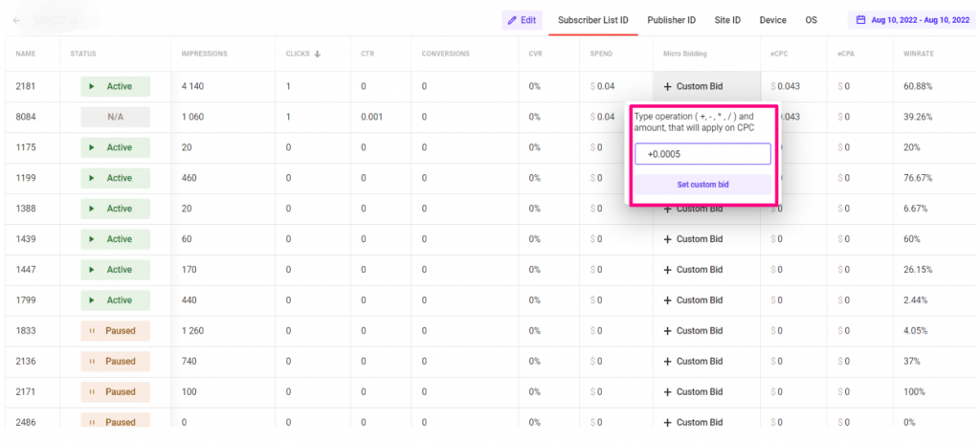Click the Edit pencil button
980x443 pixels.
pos(522,20)
